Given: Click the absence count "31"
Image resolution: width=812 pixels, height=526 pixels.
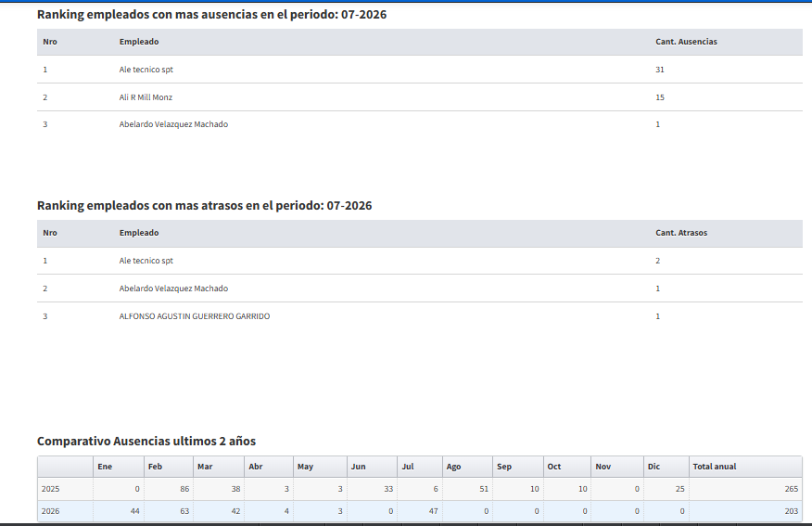Looking at the screenshot, I should click(660, 70).
